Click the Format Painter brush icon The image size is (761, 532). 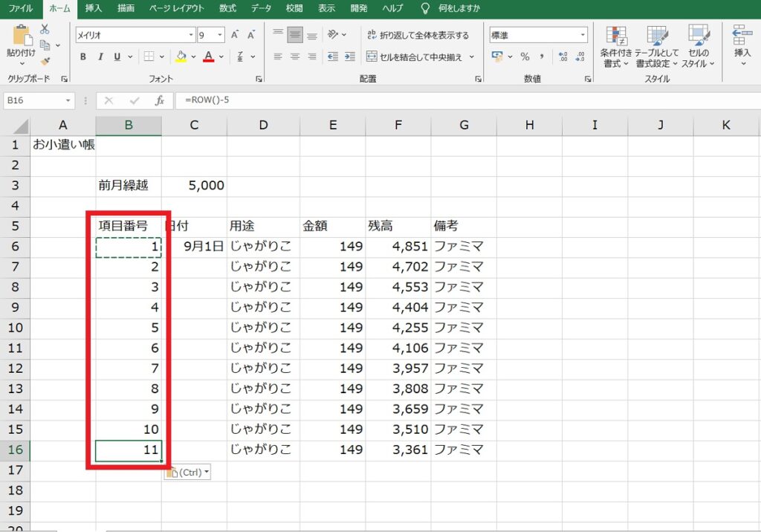(45, 61)
